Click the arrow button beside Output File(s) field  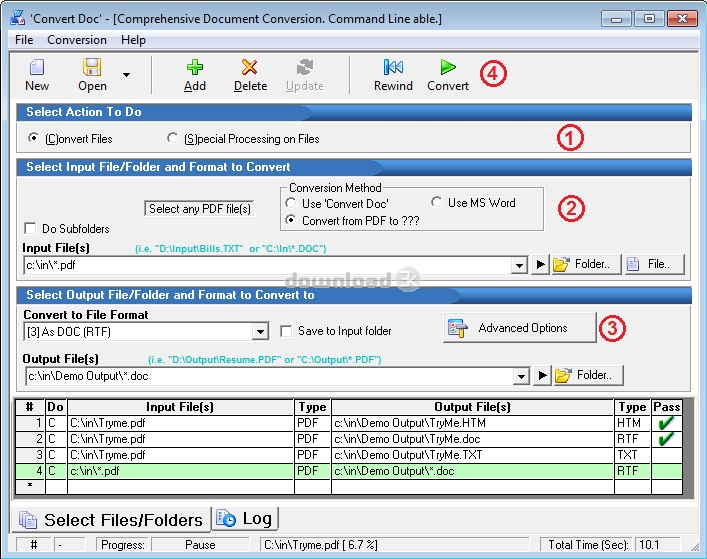pos(542,375)
